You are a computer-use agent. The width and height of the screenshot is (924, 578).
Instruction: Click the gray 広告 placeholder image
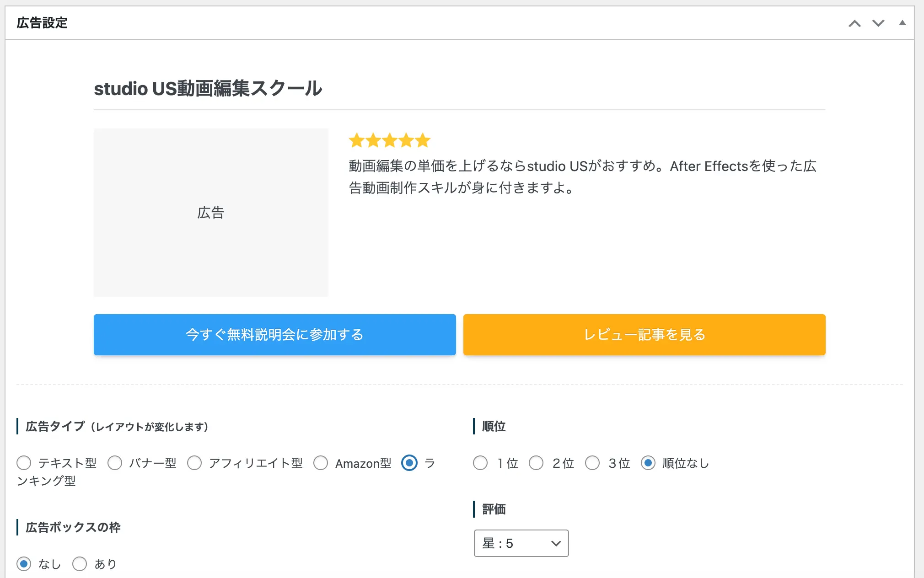211,212
